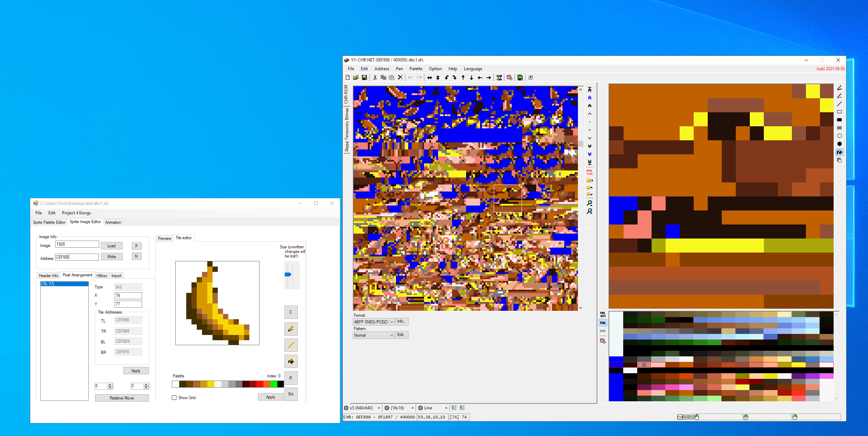Enable the Show Grid checkbox

[x=174, y=397]
